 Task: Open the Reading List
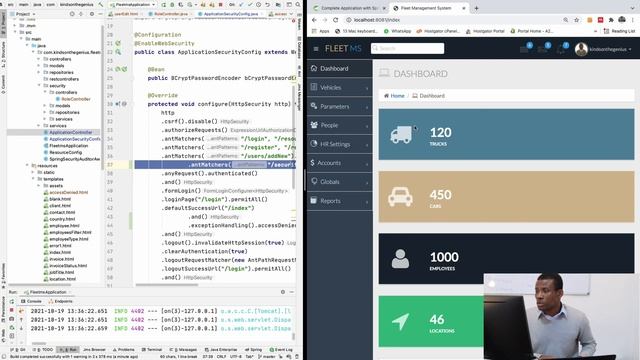click(619, 31)
